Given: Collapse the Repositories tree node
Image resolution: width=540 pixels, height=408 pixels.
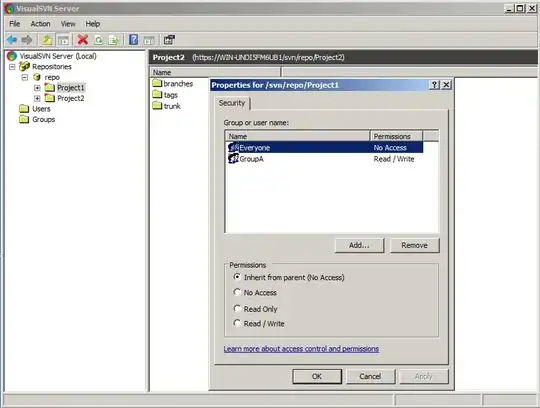Looking at the screenshot, I should (x=12, y=66).
